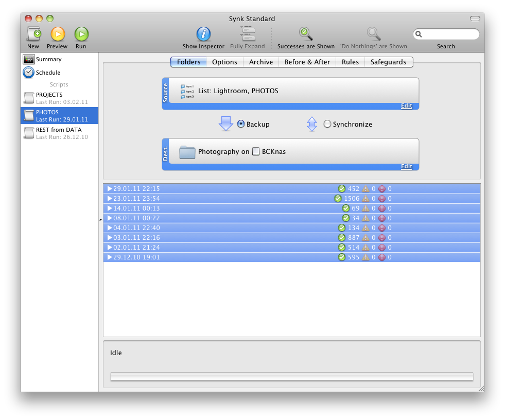
Task: Select the REST from DATA script icon
Action: pos(29,133)
